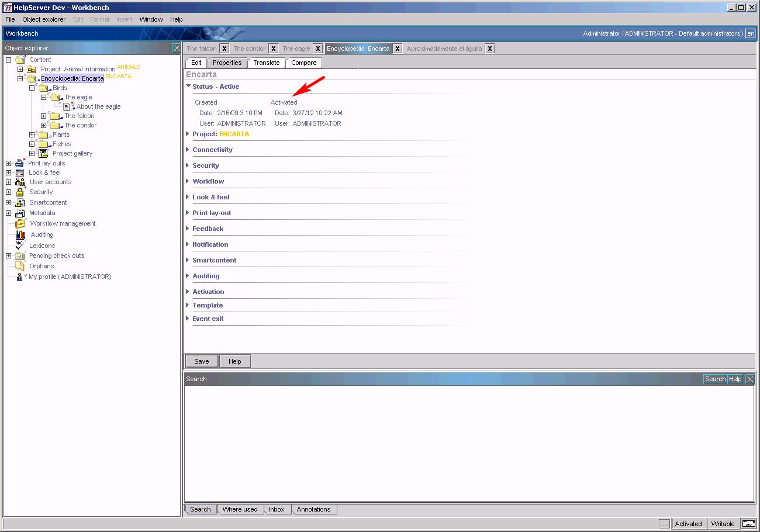Click the Workflow management icon
The width and height of the screenshot is (760, 532).
20,223
